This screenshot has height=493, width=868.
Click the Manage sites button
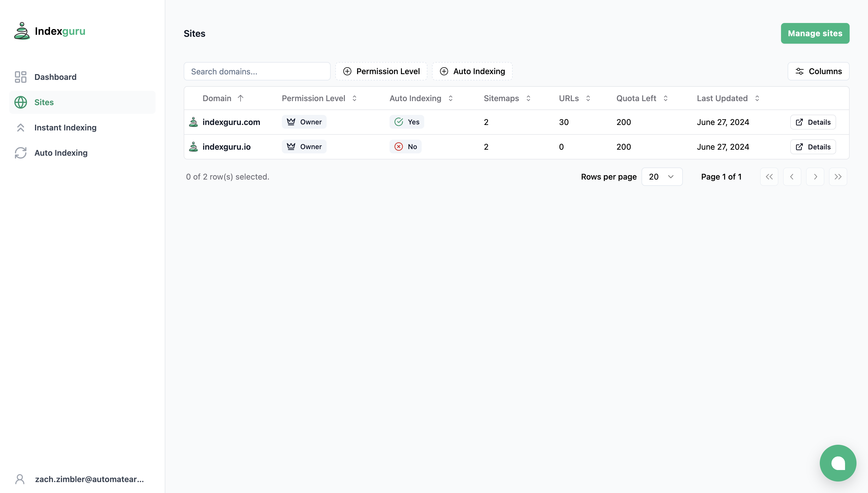pos(815,33)
